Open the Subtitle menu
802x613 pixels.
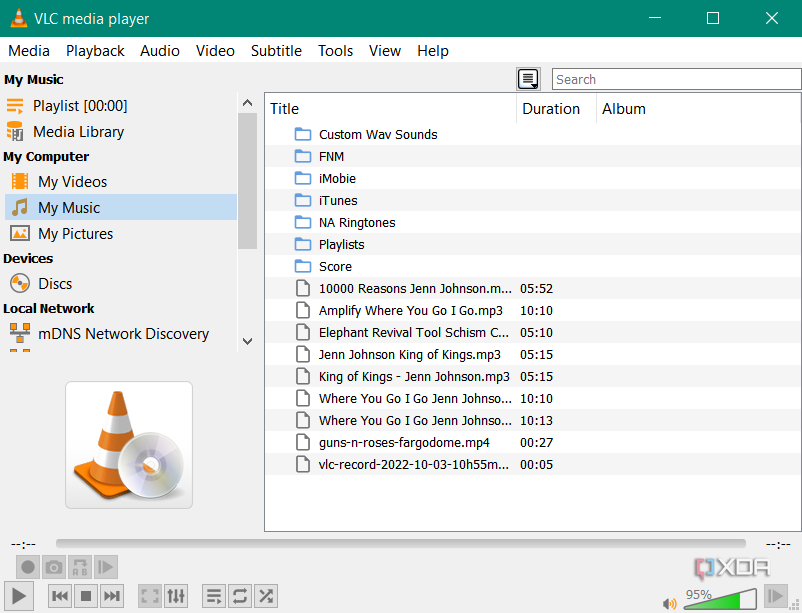[x=276, y=51]
